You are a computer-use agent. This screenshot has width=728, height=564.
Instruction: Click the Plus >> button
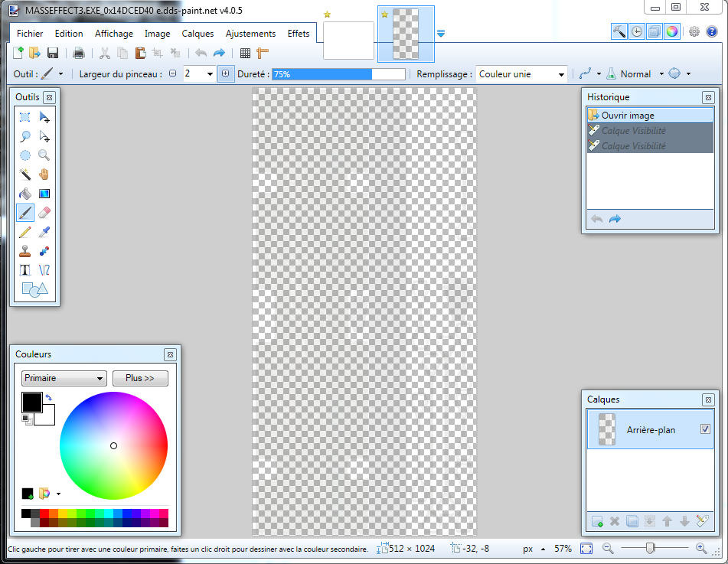coord(140,378)
